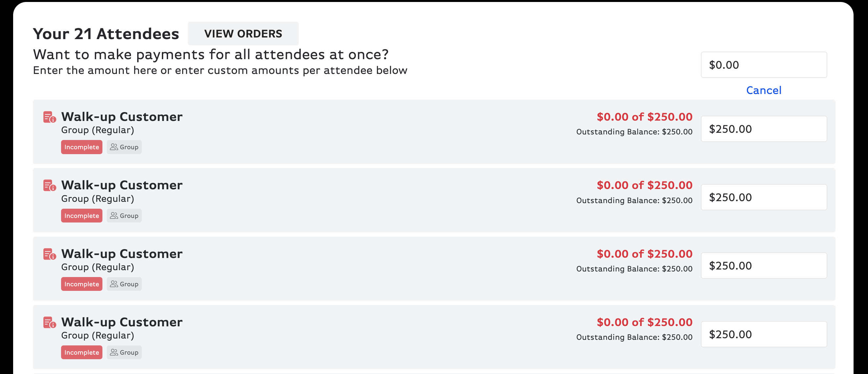This screenshot has height=374, width=868.
Task: Select the first attendee's $250.00 payment field
Action: [x=764, y=129]
